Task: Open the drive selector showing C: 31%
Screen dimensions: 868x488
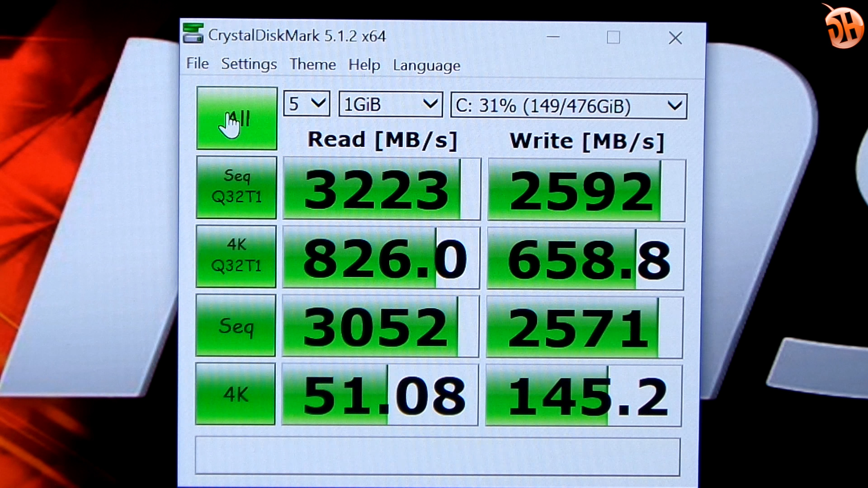Action: pos(569,107)
